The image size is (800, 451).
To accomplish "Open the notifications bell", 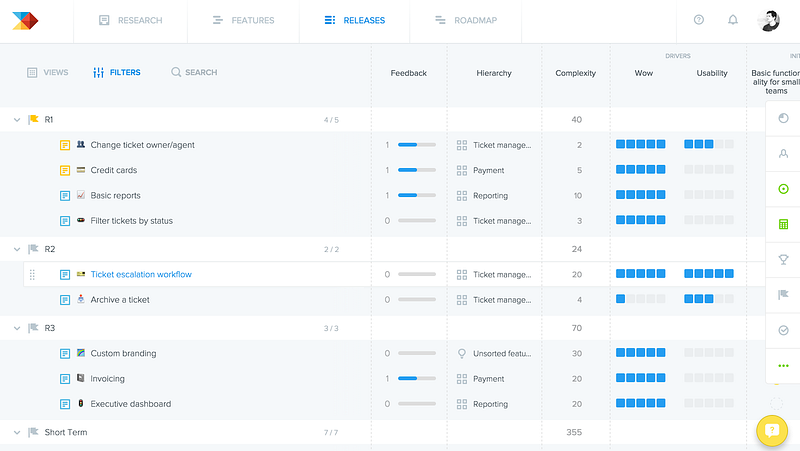I will [733, 20].
